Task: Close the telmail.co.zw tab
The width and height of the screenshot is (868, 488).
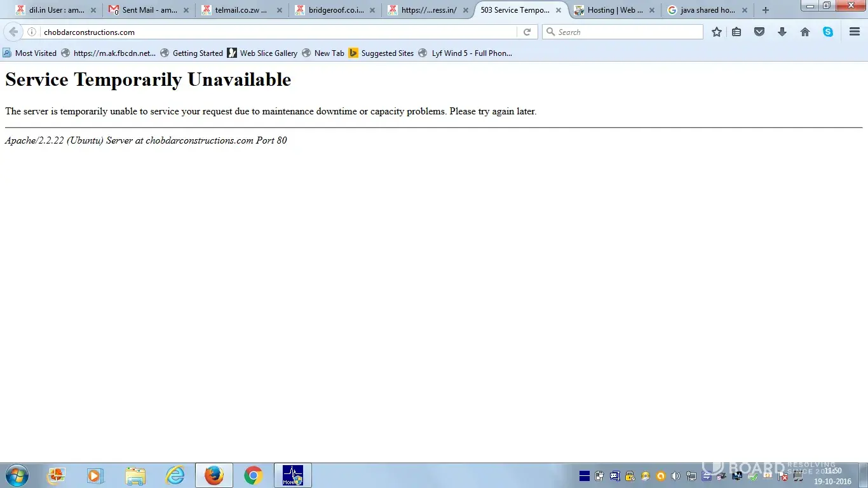Action: click(279, 10)
